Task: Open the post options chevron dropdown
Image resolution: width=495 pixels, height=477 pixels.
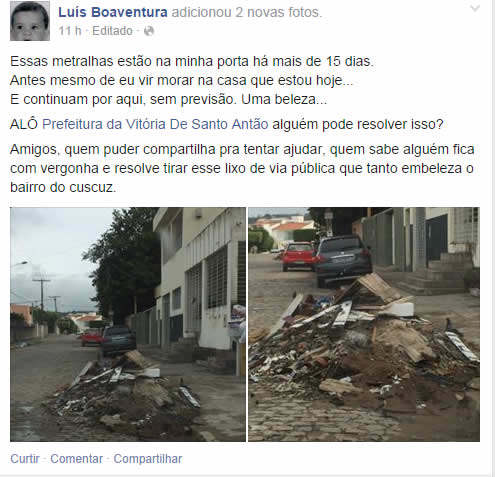Action: tap(475, 8)
